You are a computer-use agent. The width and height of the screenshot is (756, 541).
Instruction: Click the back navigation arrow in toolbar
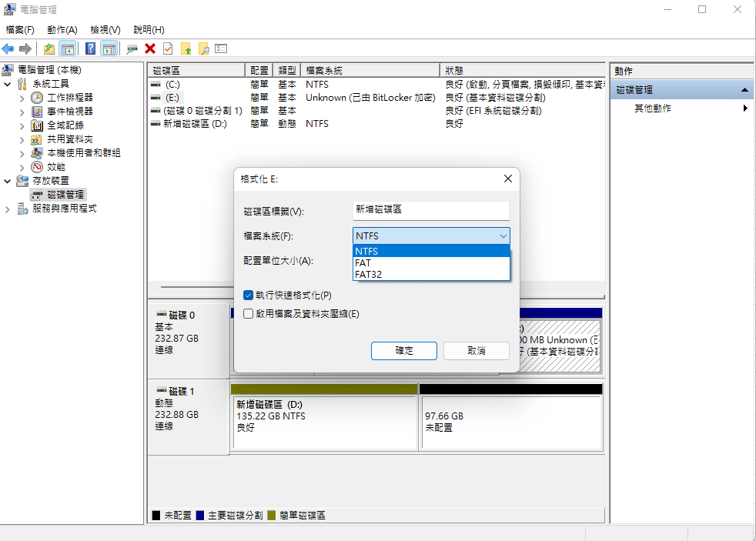pyautogui.click(x=8, y=48)
